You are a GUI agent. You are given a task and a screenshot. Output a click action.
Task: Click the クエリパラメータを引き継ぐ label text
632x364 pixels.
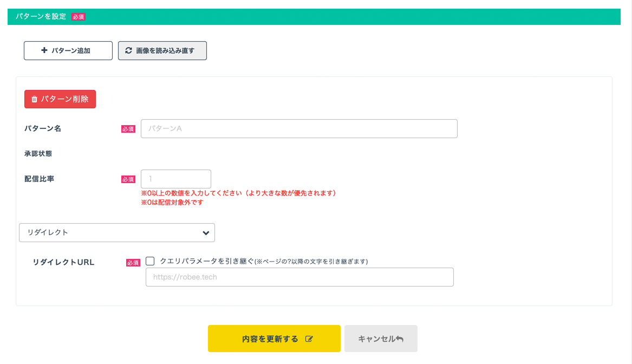(207, 261)
